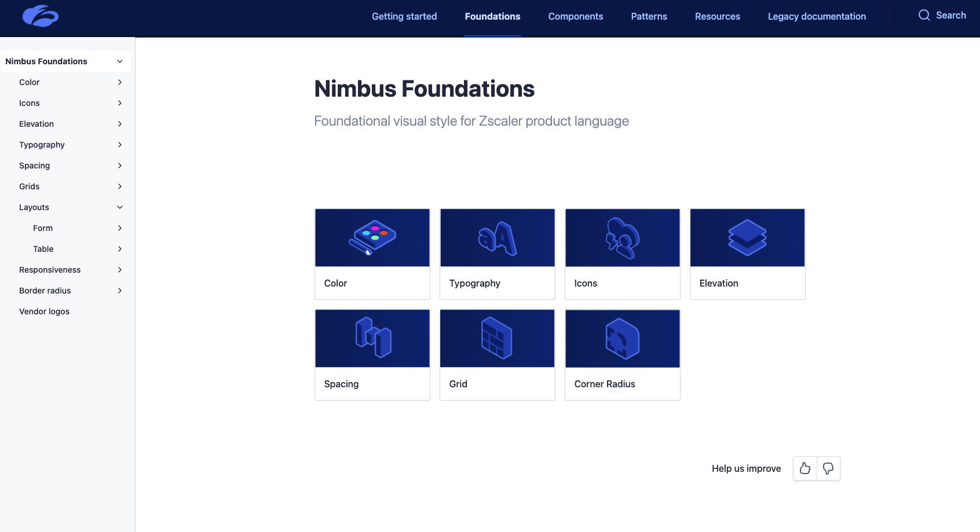Click the Nimbus Foundations page title
This screenshot has height=532, width=980.
[424, 89]
